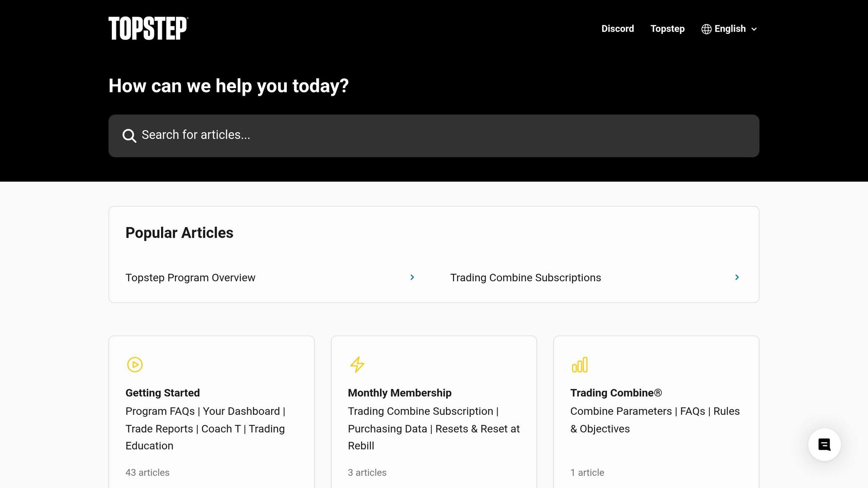868x488 pixels.
Task: Open the Topstep link in header
Action: point(667,29)
